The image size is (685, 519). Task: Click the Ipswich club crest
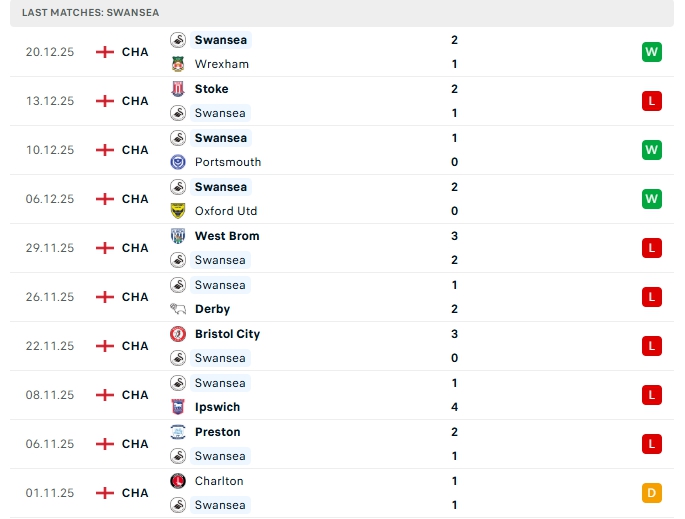(178, 407)
